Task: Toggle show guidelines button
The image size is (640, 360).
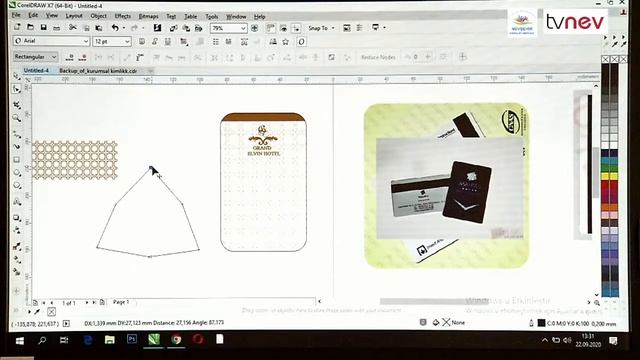Action: tap(296, 28)
